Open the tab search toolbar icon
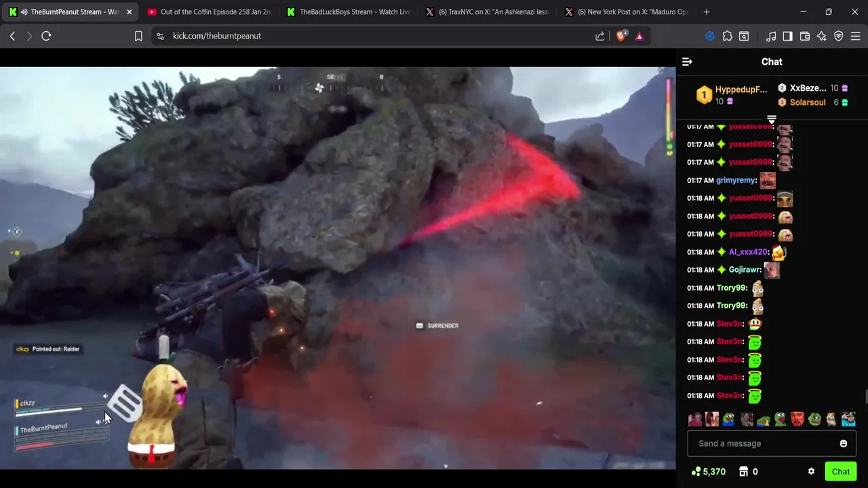The height and width of the screenshot is (488, 868). click(x=744, y=36)
